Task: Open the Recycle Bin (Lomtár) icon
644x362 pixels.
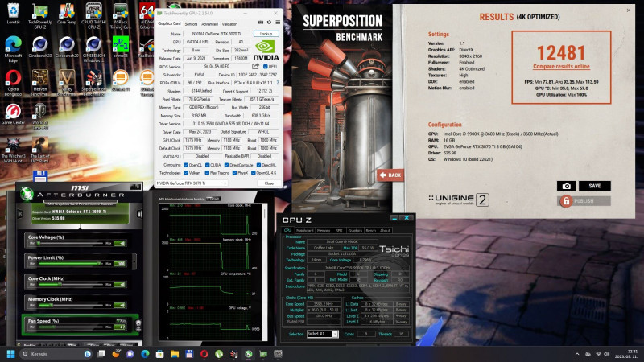Action: pyautogui.click(x=13, y=13)
